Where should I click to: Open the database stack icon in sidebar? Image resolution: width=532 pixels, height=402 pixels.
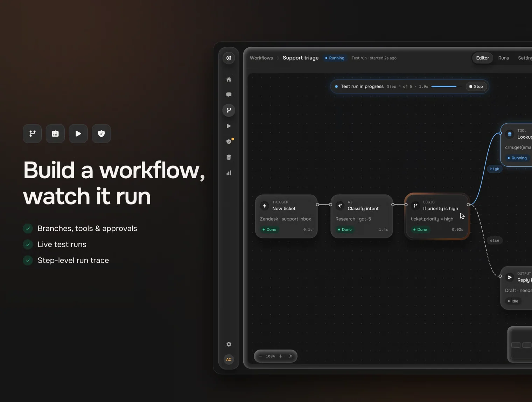click(229, 157)
